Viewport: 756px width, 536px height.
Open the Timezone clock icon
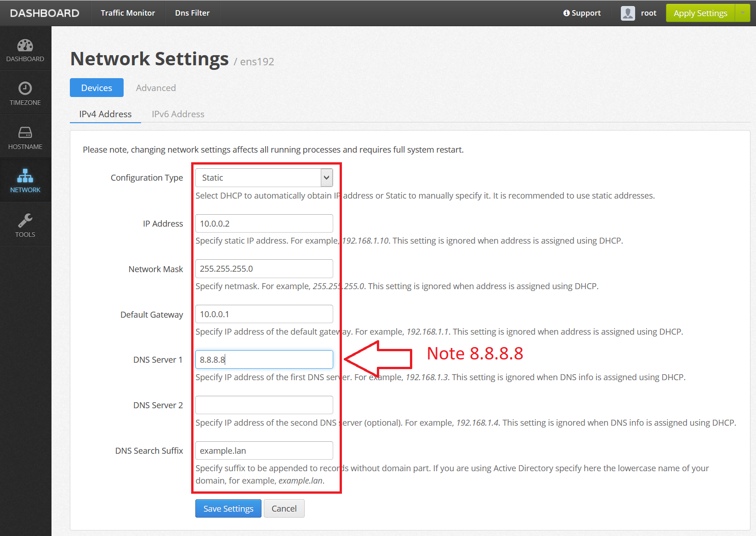[x=25, y=88]
